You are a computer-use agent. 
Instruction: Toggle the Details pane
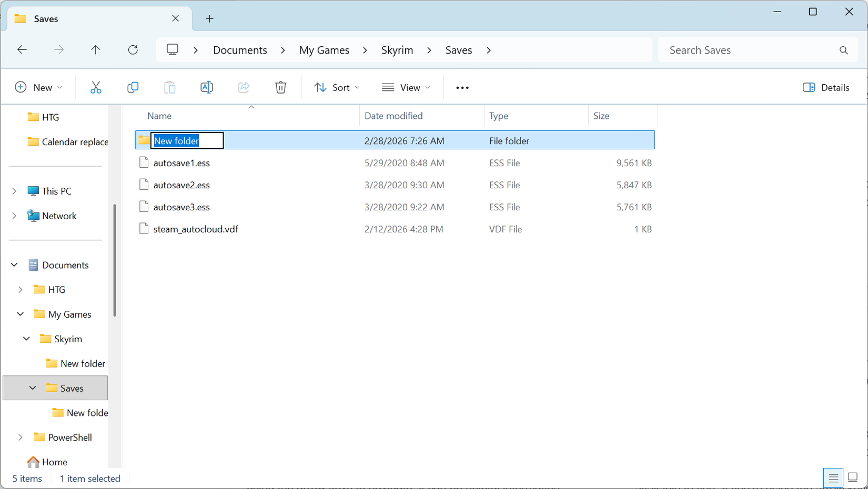825,87
